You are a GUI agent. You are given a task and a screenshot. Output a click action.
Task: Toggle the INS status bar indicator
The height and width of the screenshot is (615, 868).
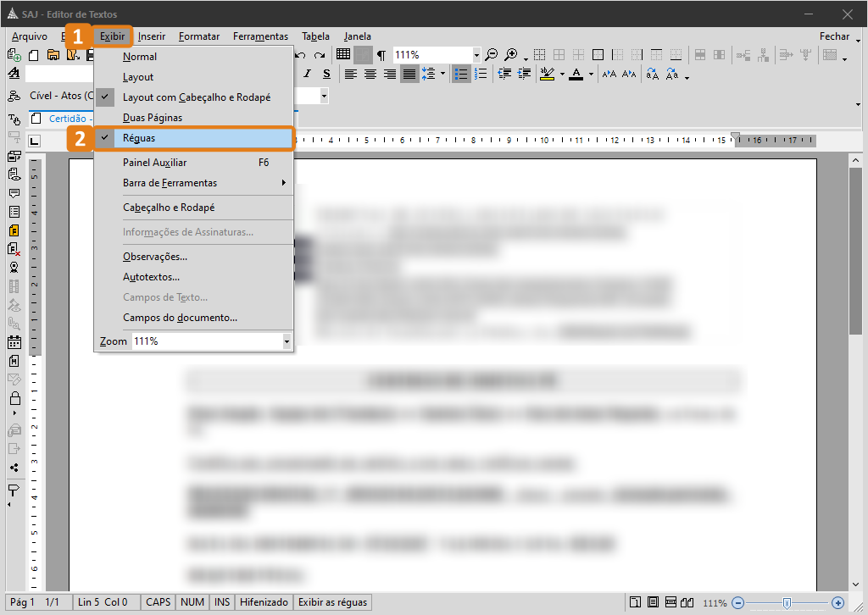pyautogui.click(x=222, y=602)
